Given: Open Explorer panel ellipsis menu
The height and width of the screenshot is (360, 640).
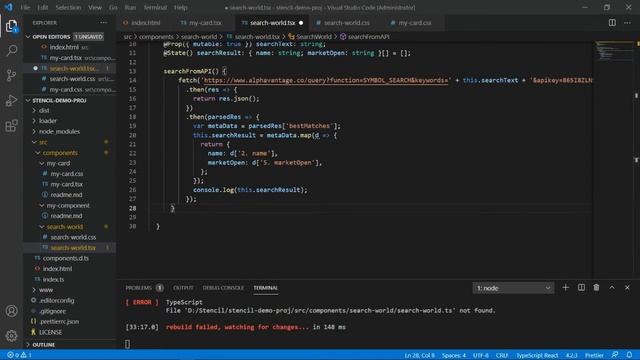Looking at the screenshot, I should [x=104, y=23].
